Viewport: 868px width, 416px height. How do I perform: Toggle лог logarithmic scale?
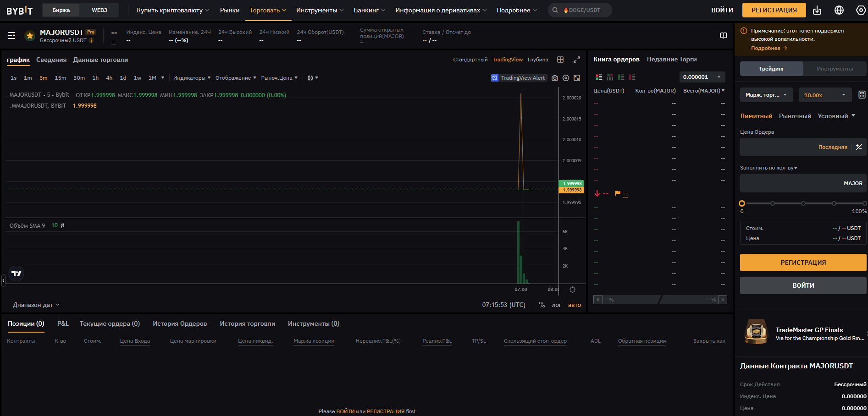pos(557,305)
